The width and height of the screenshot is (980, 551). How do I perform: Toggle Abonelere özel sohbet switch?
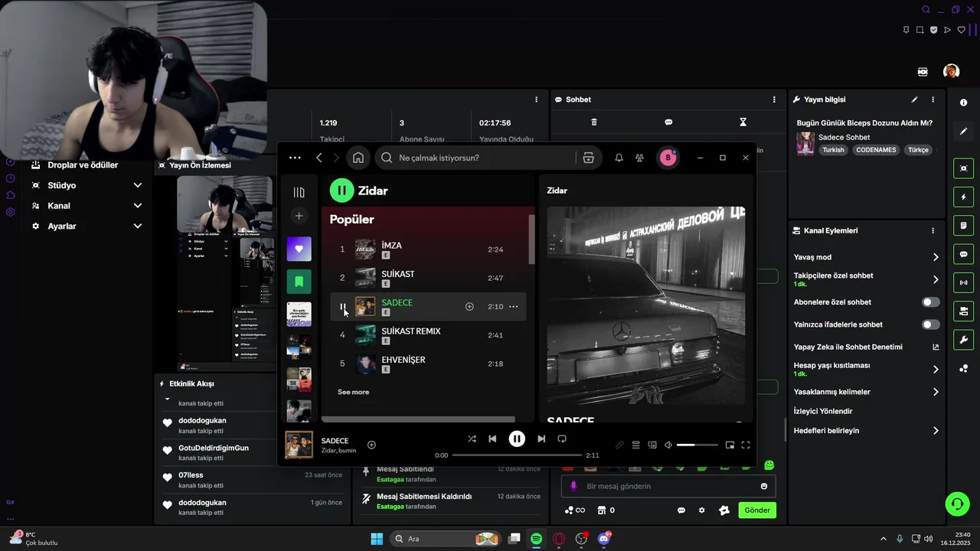pos(930,302)
